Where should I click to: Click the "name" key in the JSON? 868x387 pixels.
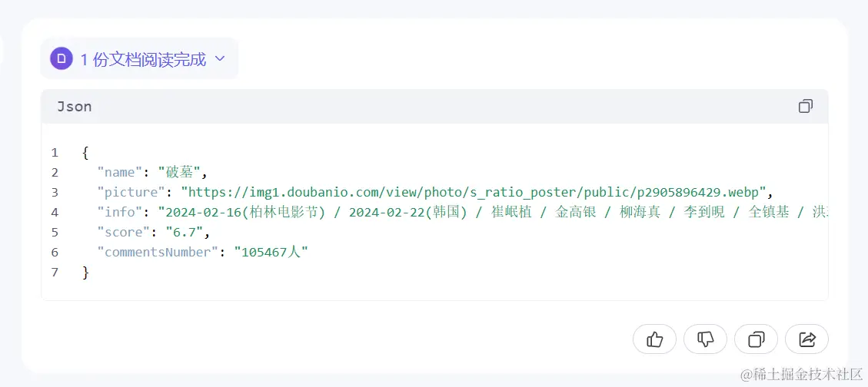120,173
